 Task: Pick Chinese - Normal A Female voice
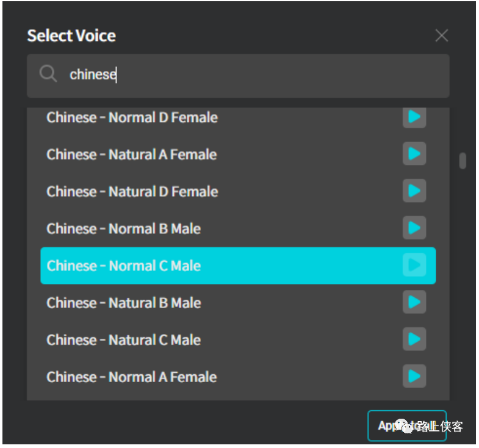tap(132, 377)
